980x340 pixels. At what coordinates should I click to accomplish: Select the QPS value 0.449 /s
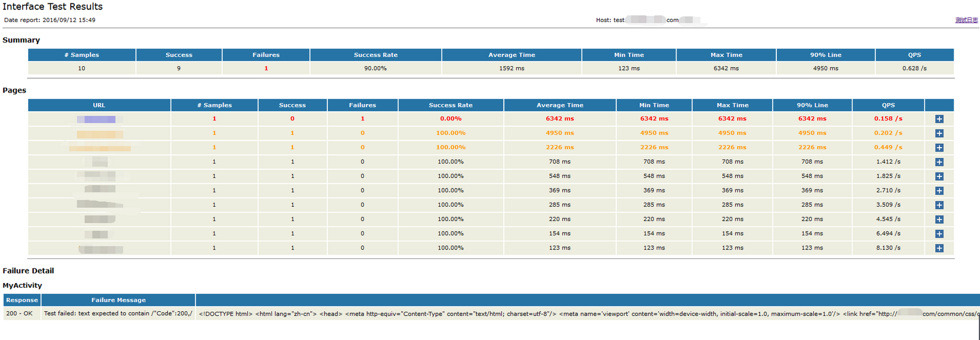[888, 147]
